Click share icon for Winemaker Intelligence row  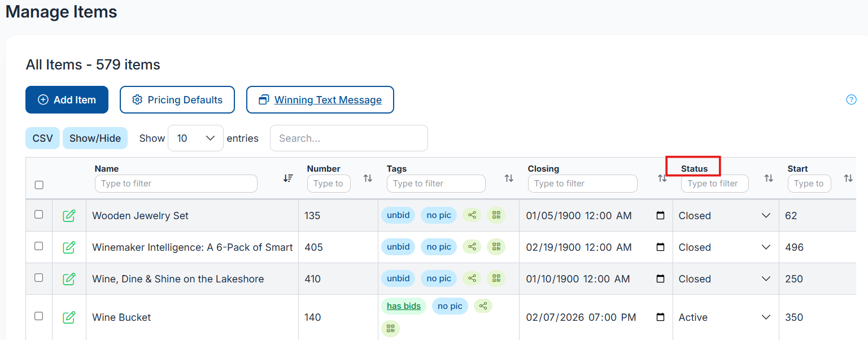coord(472,247)
